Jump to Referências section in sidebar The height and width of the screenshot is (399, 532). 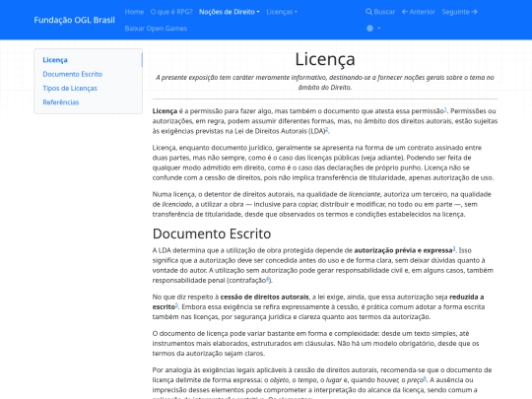point(61,102)
